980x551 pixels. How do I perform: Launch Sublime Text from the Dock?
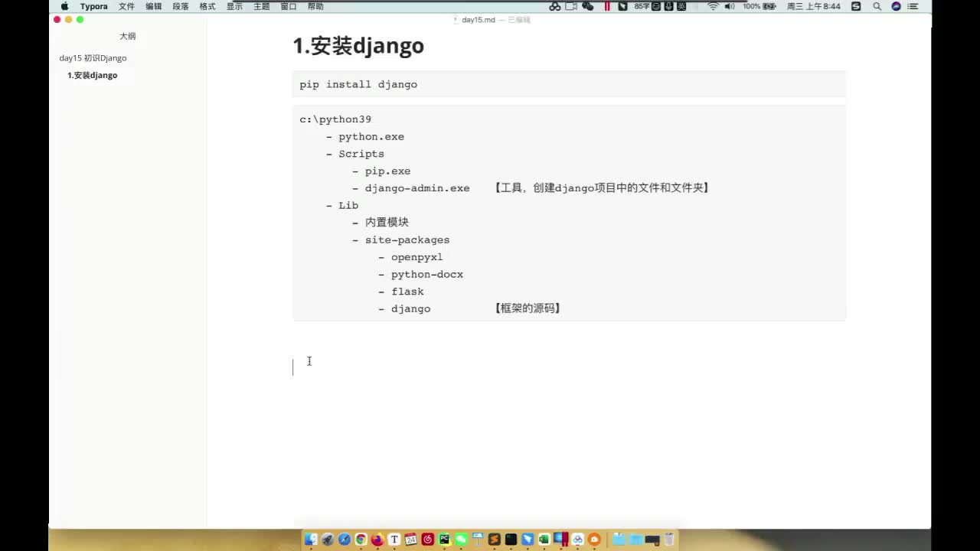[495, 540]
